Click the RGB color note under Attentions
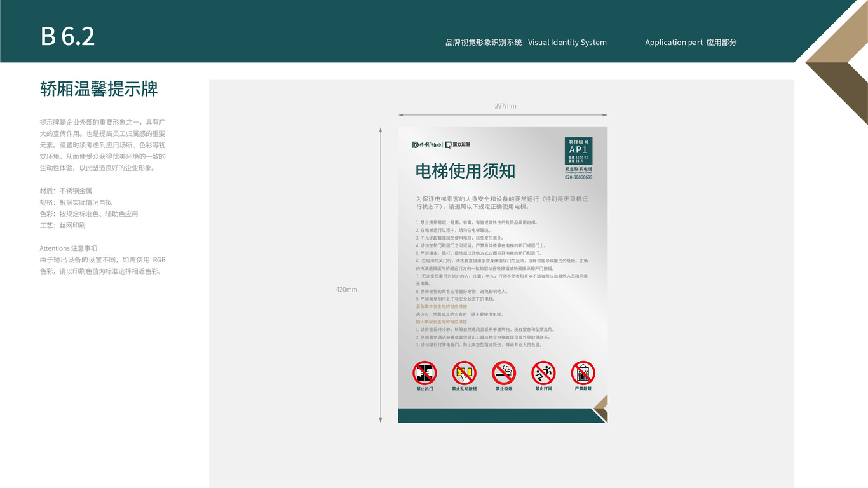868x488 pixels. (103, 266)
